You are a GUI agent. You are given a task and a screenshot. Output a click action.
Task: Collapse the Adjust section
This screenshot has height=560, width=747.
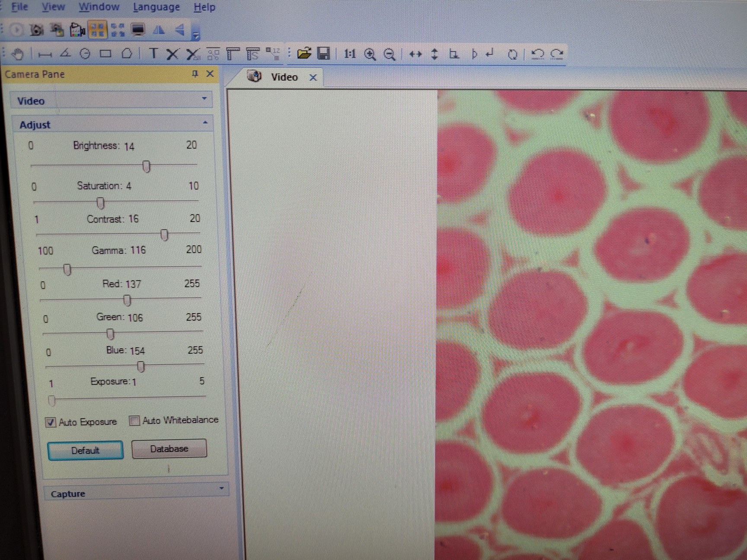pyautogui.click(x=205, y=123)
